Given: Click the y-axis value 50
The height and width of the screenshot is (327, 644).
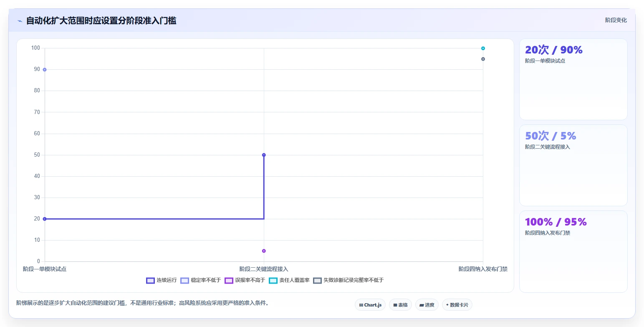Looking at the screenshot, I should 37,155.
